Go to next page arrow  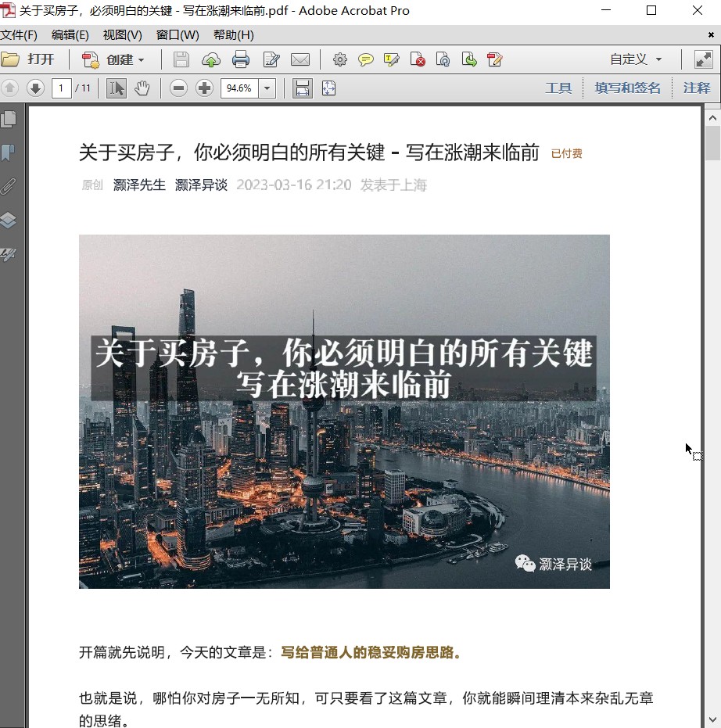(x=35, y=88)
